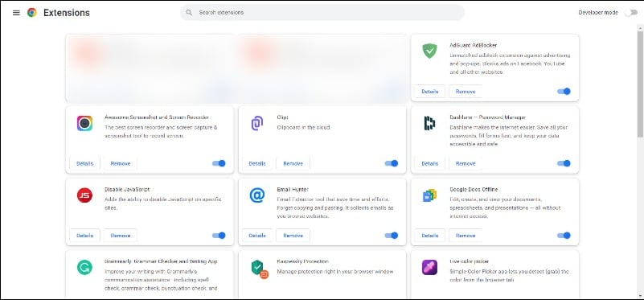Focus the Search extensions field
644x300 pixels.
[x=322, y=12]
